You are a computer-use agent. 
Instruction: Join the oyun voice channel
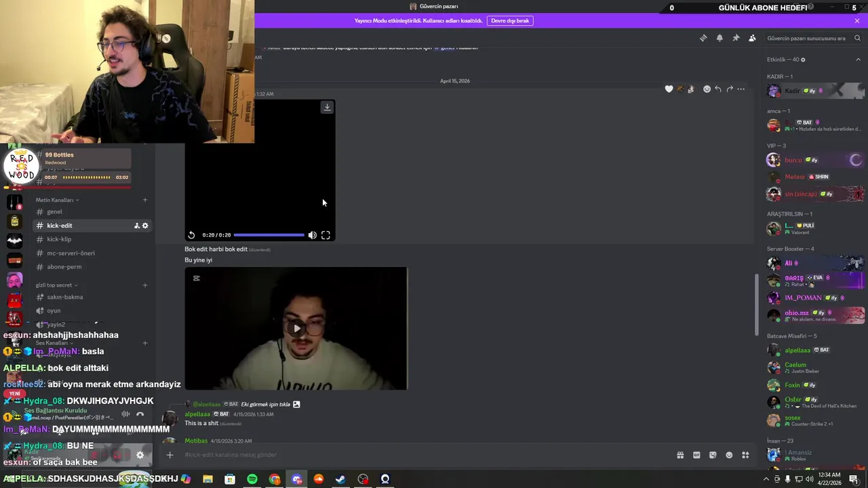(92, 310)
